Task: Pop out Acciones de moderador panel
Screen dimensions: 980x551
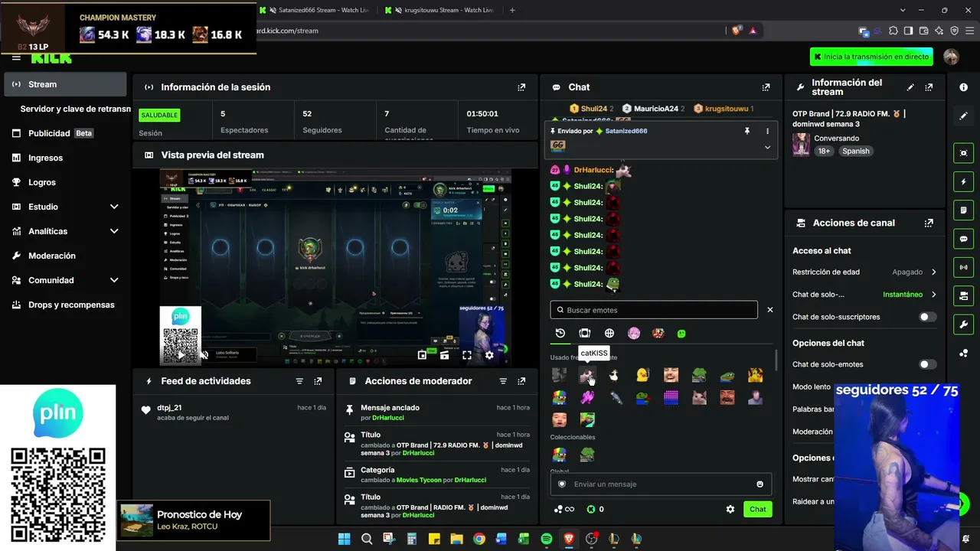Action: (x=521, y=381)
